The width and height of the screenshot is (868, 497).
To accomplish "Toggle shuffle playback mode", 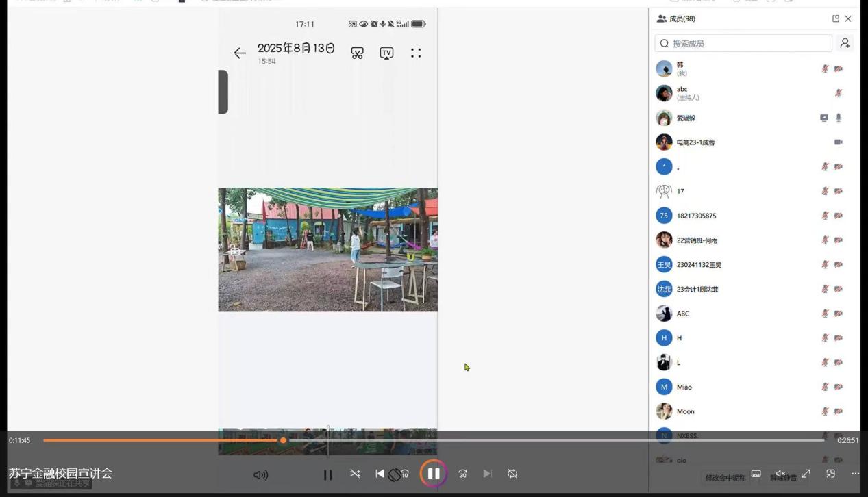I will (x=355, y=474).
